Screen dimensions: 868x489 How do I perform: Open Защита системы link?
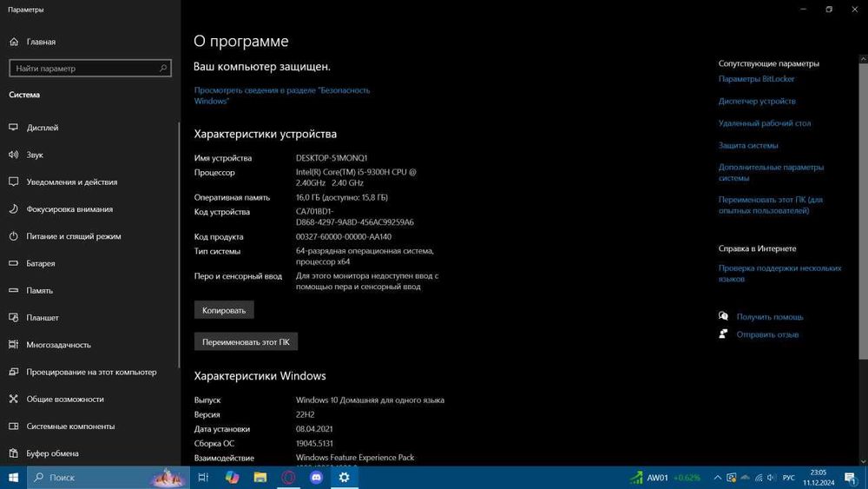click(x=748, y=145)
